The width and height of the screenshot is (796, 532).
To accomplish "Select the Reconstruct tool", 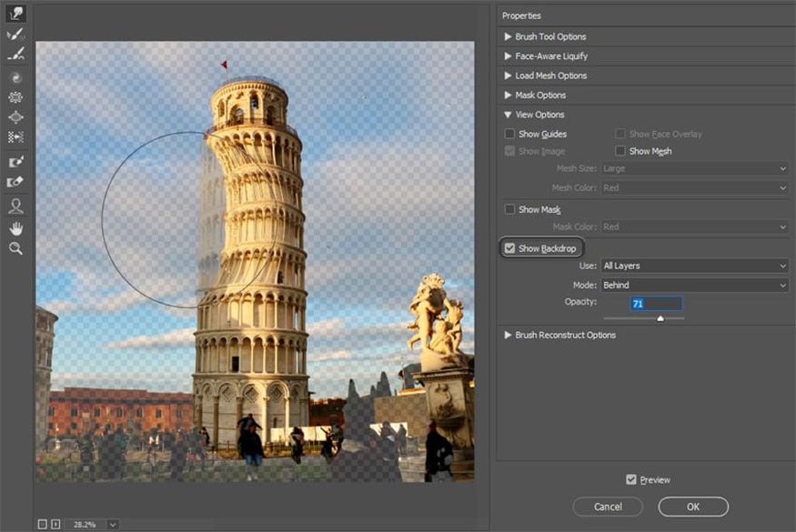I will pos(15,35).
